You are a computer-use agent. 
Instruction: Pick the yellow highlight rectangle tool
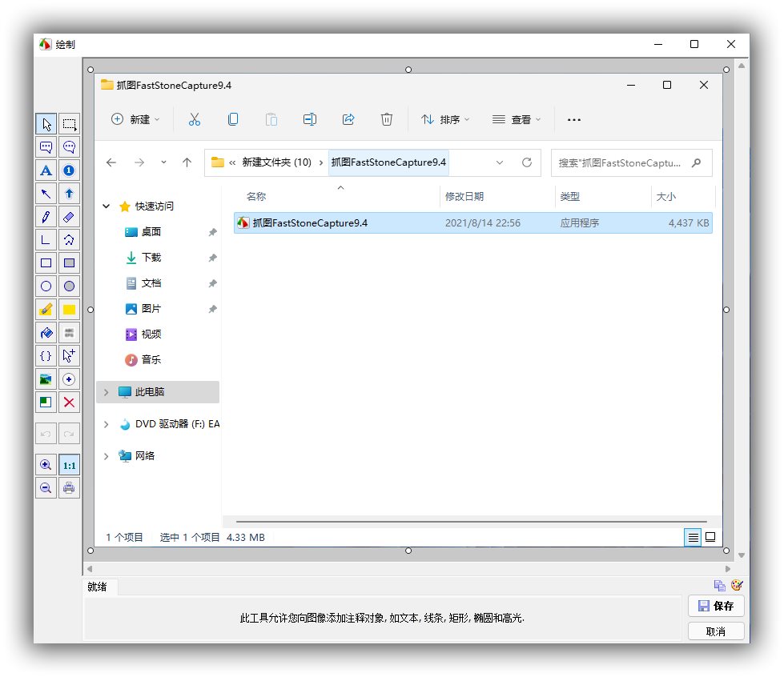pos(69,309)
